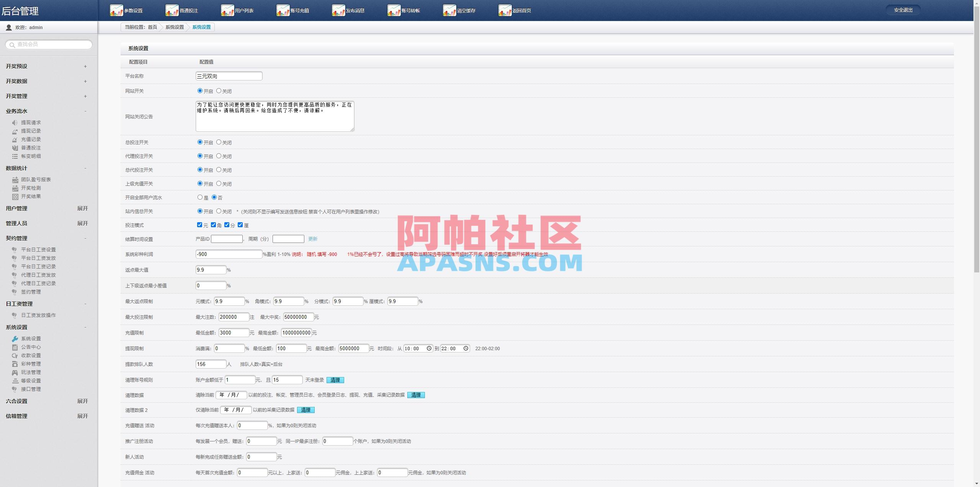This screenshot has height=487, width=980.
Task: Click the clock icon in 10:00 time field
Action: (429, 348)
